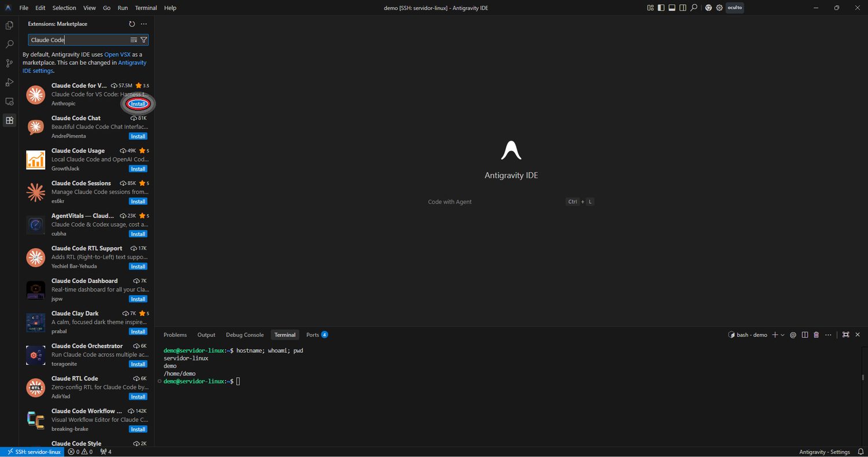Install the Claude Code Usage extension
The height and width of the screenshot is (457, 868).
[x=138, y=169]
